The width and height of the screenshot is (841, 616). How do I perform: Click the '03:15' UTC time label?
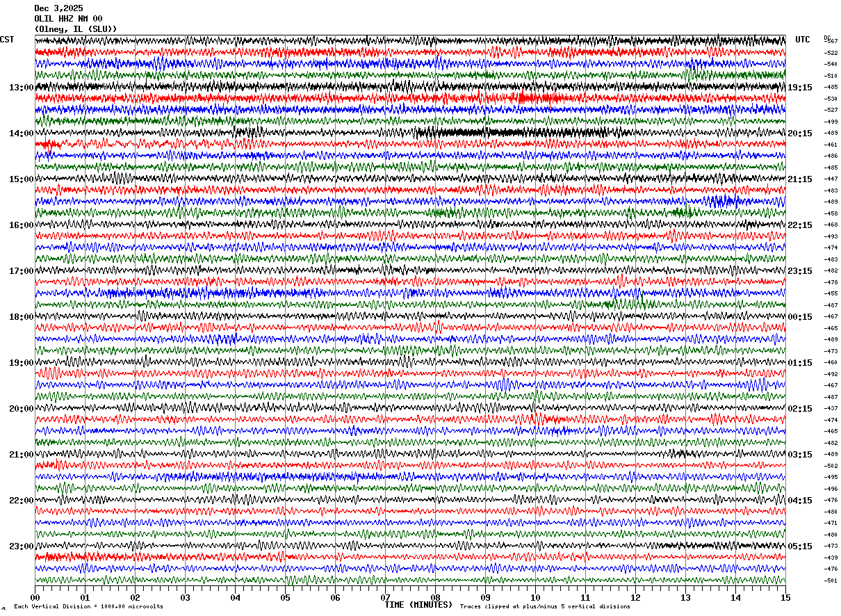800,455
